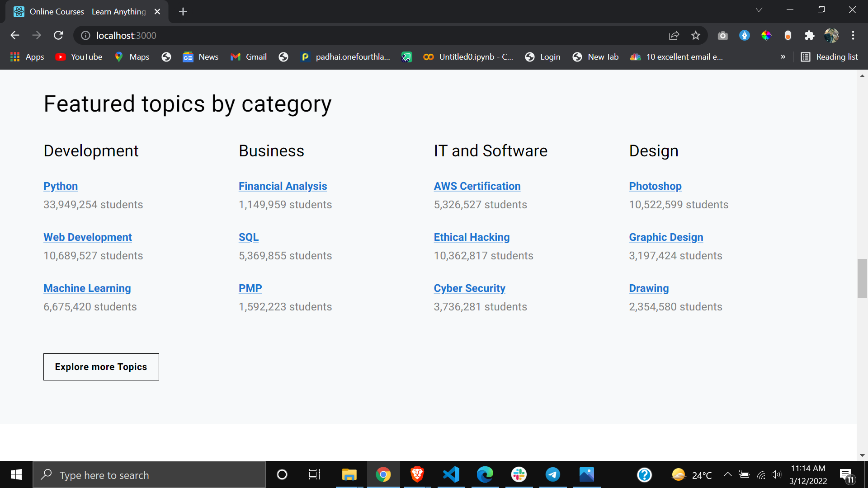The image size is (868, 488).
Task: Reload the current page
Action: pos(58,35)
